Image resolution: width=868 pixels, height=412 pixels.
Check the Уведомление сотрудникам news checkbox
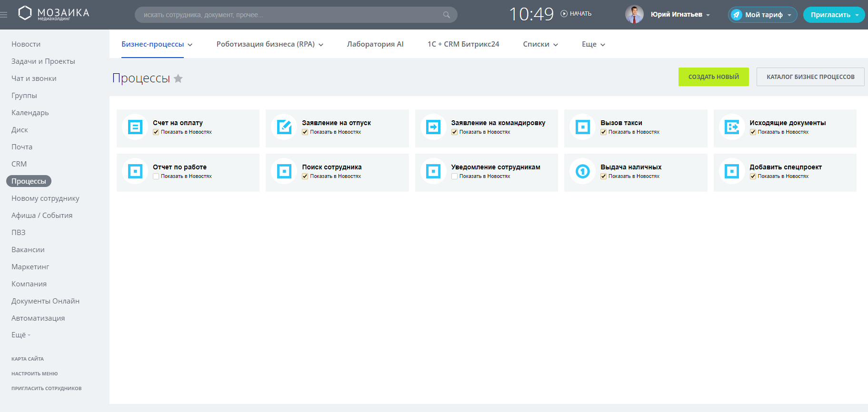click(x=454, y=177)
